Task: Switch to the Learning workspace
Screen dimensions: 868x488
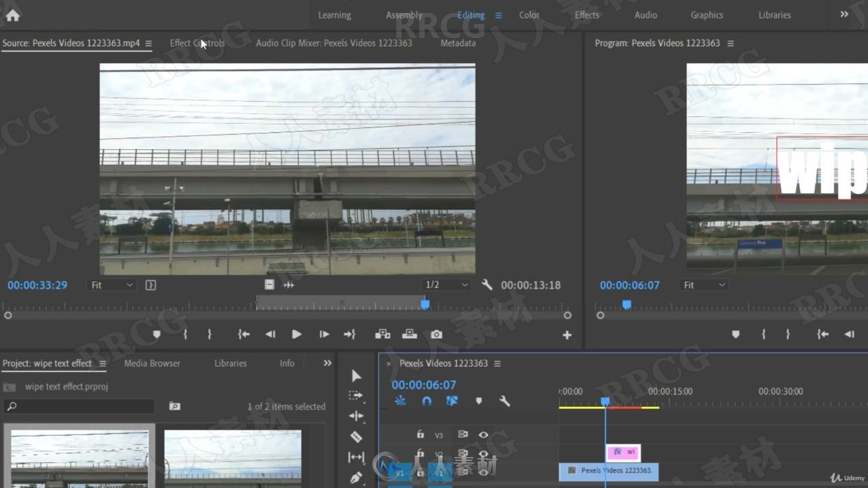Action: (334, 15)
